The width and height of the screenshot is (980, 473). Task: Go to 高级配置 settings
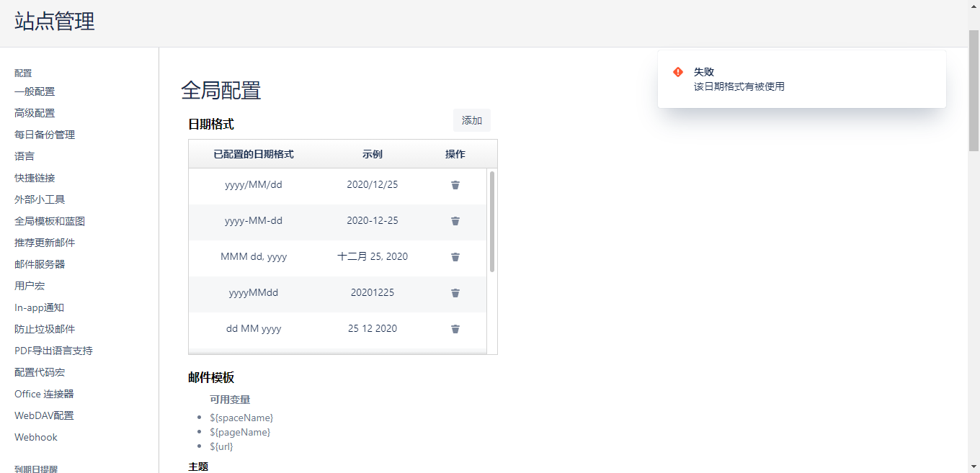click(35, 113)
